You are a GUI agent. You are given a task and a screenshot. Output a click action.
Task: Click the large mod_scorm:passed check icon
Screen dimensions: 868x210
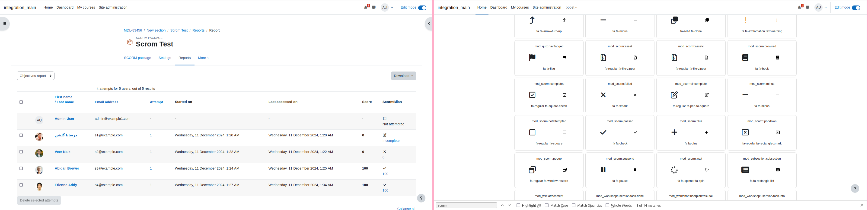(x=603, y=133)
